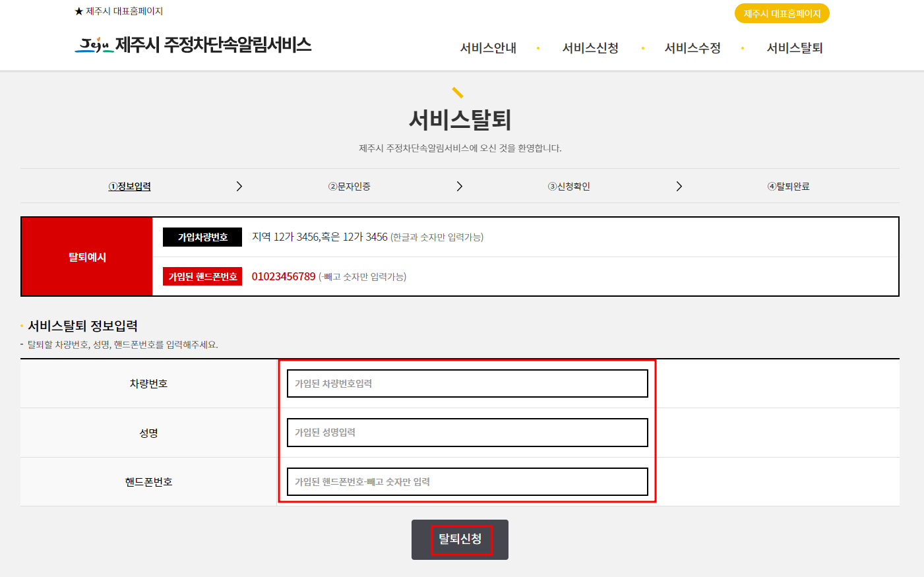Click the 차량번호 input field
The width and height of the screenshot is (924, 577).
467,383
